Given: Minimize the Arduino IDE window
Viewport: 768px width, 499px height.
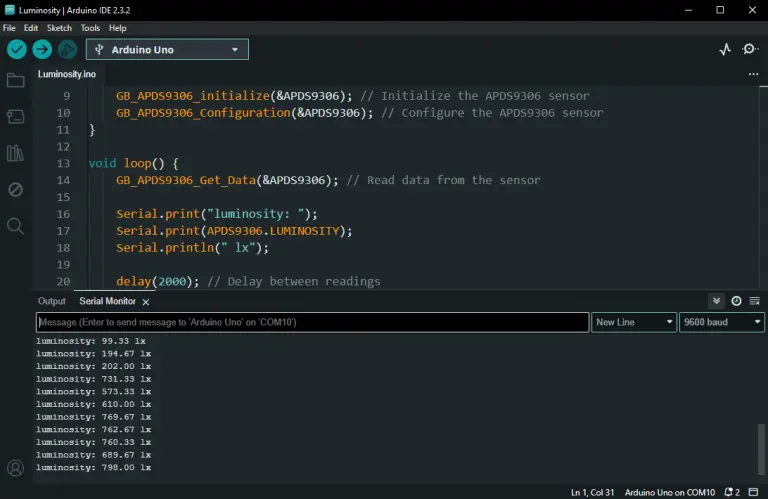Looking at the screenshot, I should coord(688,10).
